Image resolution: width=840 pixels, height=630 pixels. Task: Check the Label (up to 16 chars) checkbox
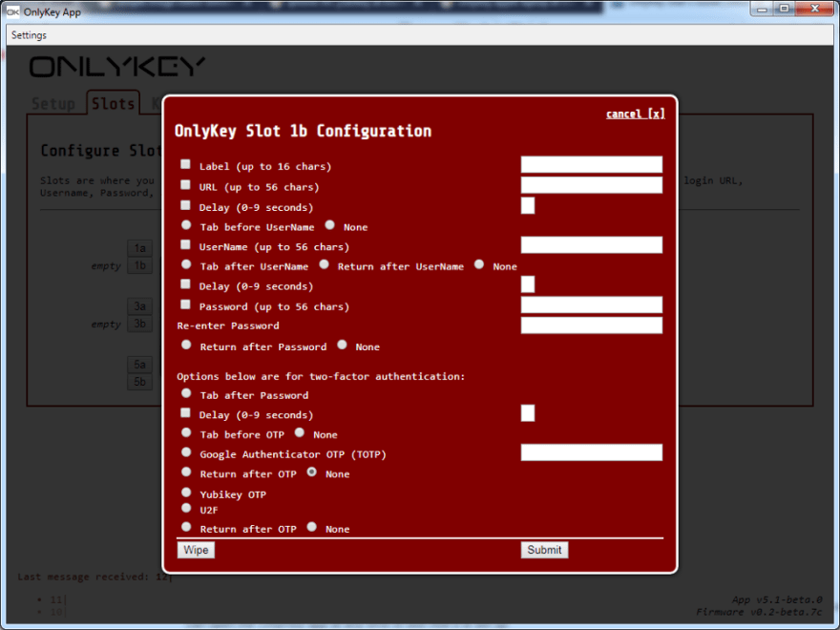click(x=185, y=164)
